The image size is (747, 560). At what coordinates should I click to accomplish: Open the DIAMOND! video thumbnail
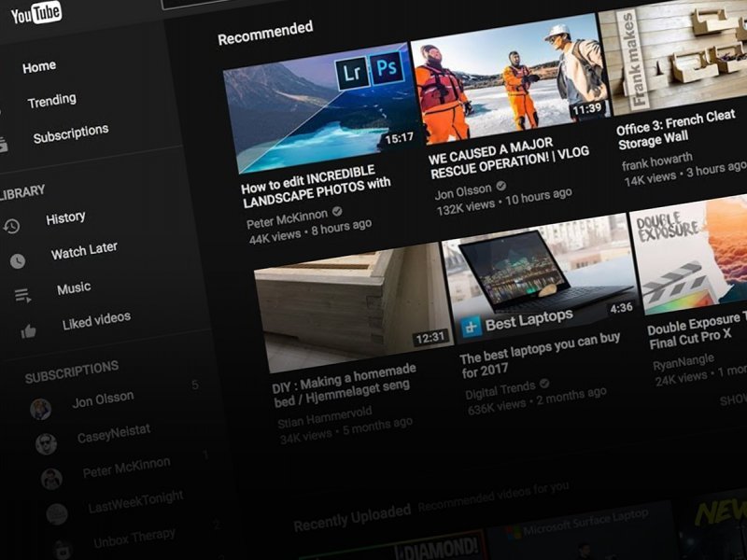point(393,545)
